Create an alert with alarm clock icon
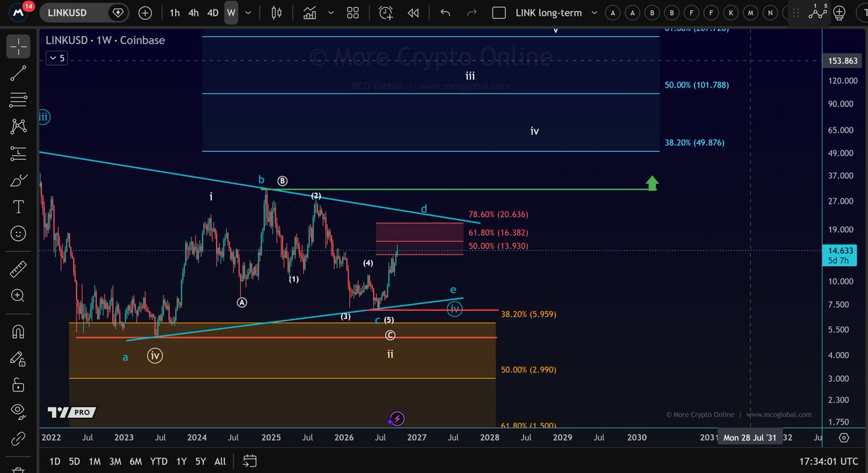The image size is (868, 473). point(386,12)
